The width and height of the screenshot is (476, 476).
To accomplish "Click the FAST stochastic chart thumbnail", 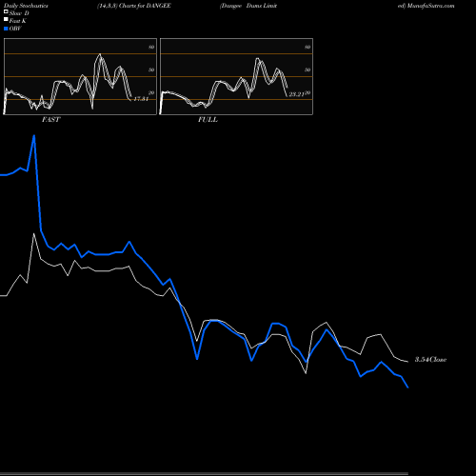I will [80, 76].
